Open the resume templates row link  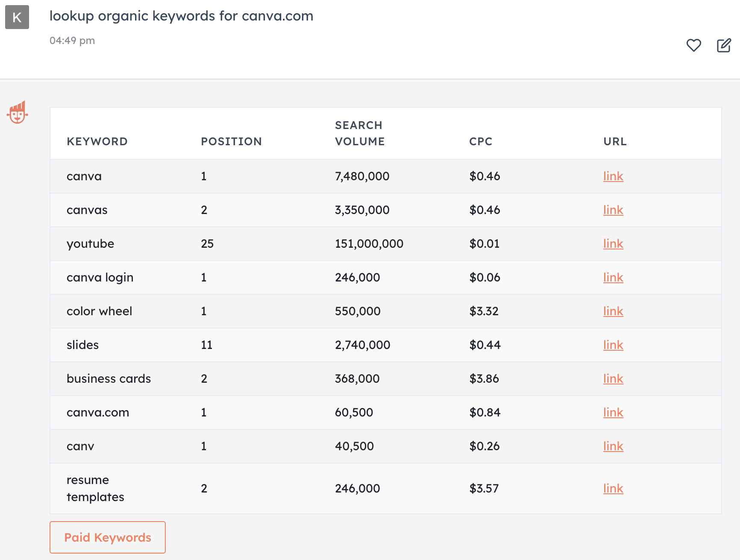pos(613,488)
